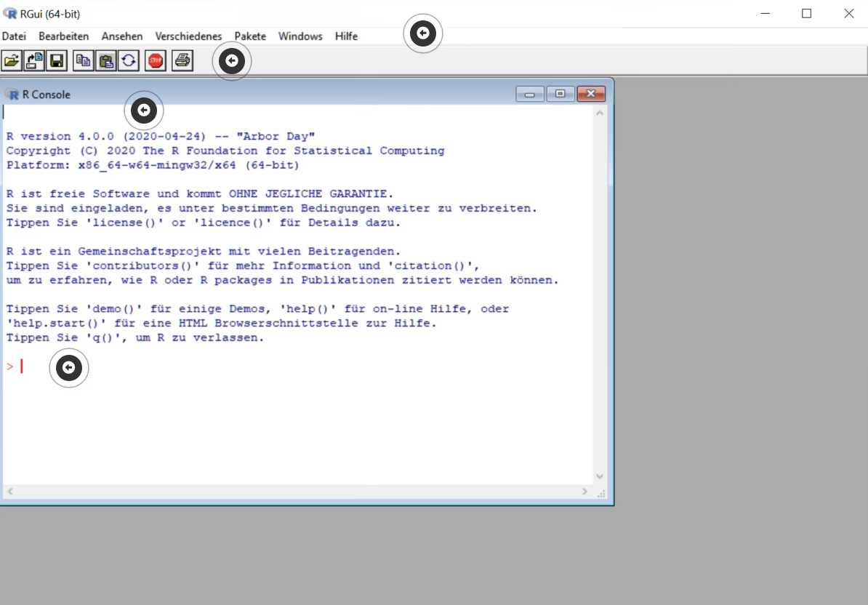The image size is (868, 605).
Task: Select the Load Workspace toolbar icon
Action: tap(33, 60)
